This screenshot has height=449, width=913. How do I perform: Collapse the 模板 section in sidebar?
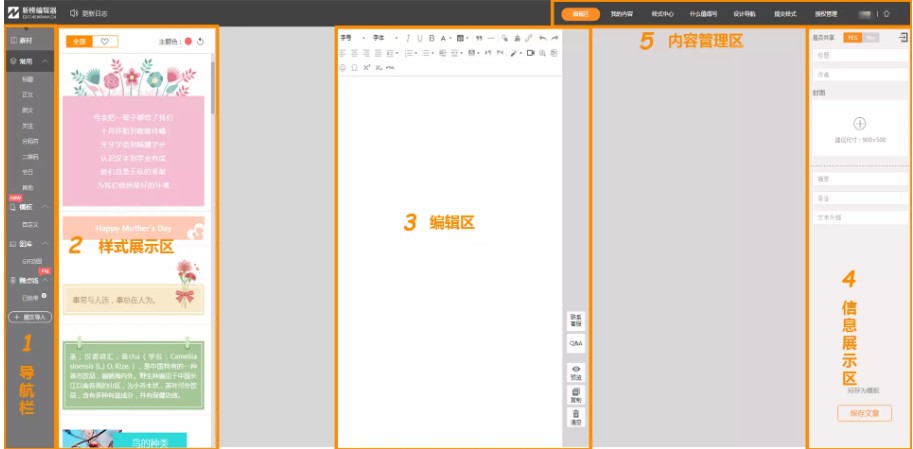[45, 207]
